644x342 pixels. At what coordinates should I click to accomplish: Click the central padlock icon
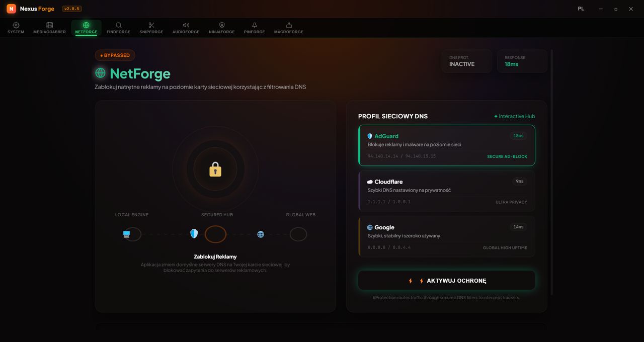click(215, 169)
